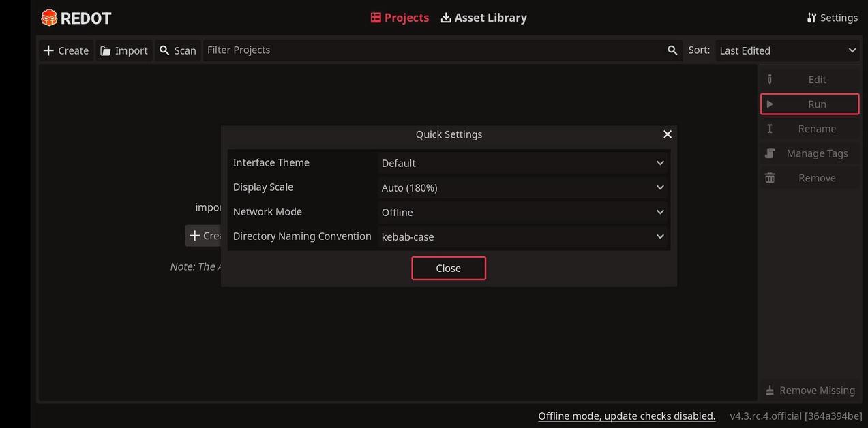Select the Run play icon
The width and height of the screenshot is (868, 428).
tap(769, 104)
